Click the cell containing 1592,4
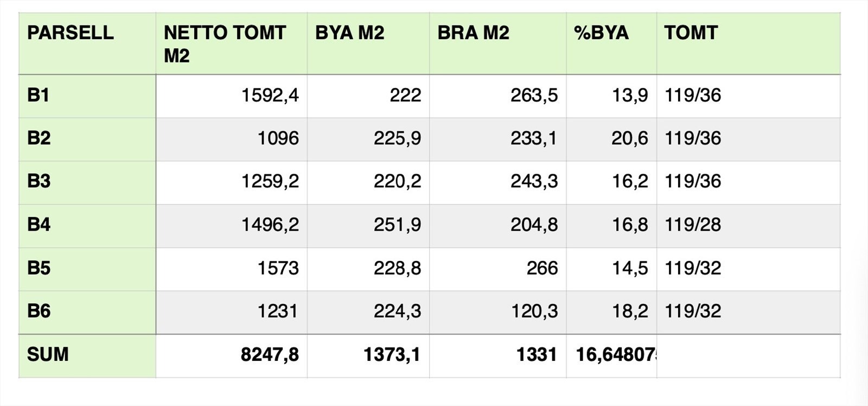 [x=270, y=96]
